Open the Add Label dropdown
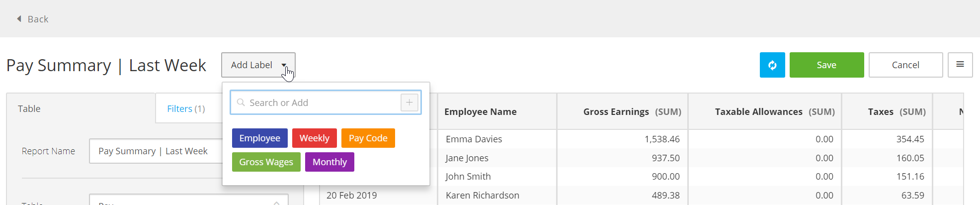980x205 pixels. (x=258, y=65)
